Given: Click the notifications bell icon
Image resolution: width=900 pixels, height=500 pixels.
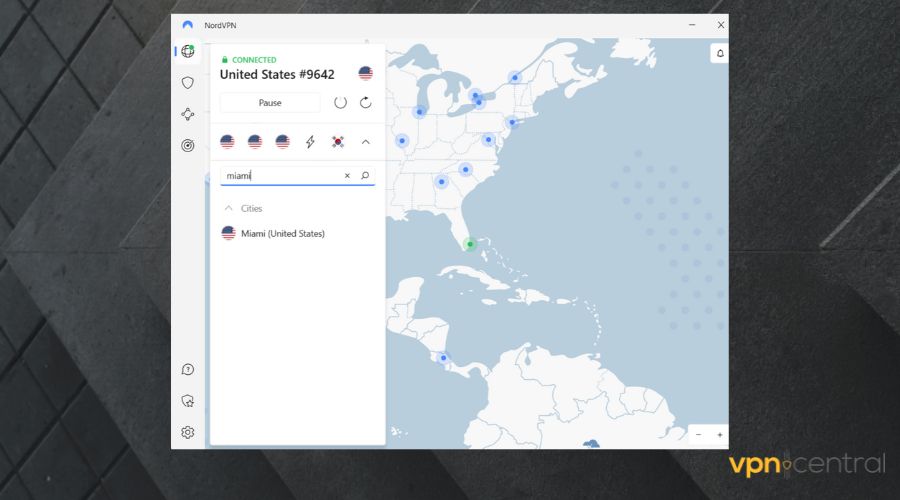Looking at the screenshot, I should [720, 53].
